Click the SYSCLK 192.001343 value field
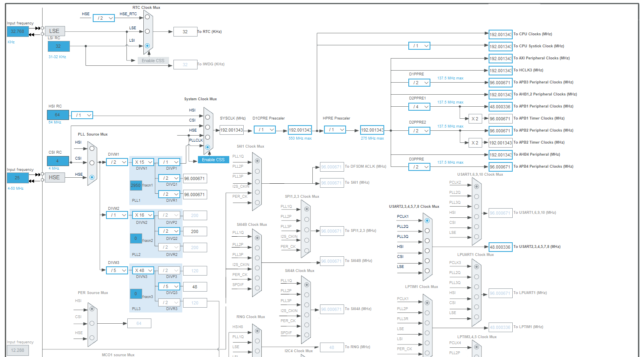Viewport: 644px width, 357px height. point(231,130)
